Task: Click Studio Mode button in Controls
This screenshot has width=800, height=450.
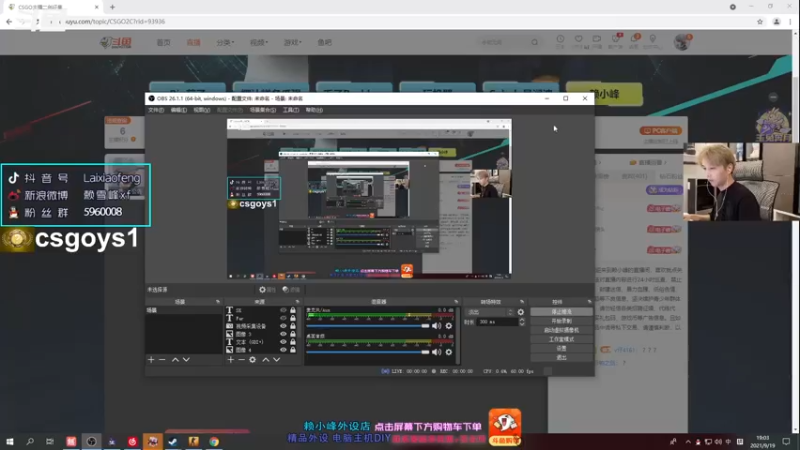Action: 561,339
